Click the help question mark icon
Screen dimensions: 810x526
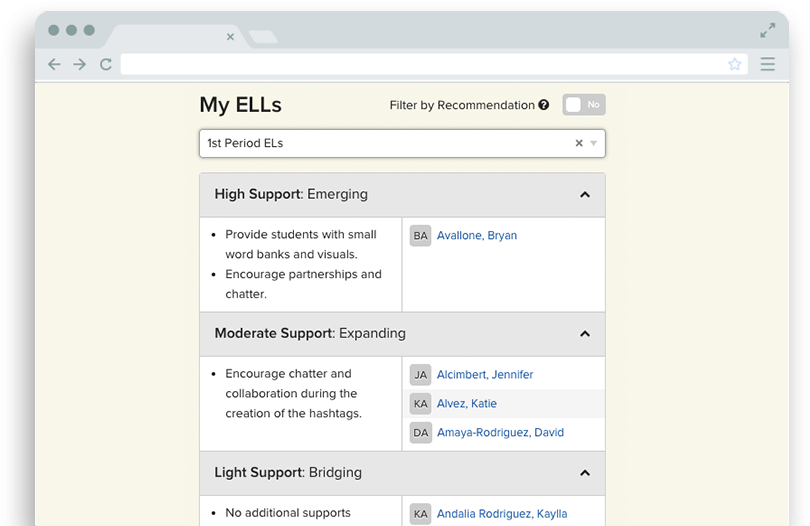click(x=543, y=105)
